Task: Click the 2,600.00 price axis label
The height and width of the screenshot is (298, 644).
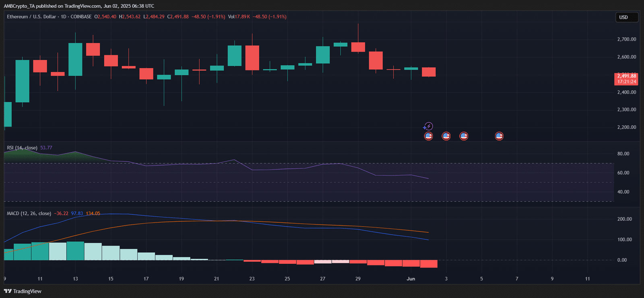Action: tap(627, 57)
